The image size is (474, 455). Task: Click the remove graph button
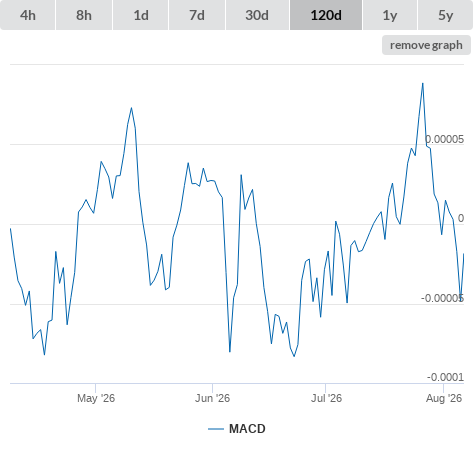(426, 45)
